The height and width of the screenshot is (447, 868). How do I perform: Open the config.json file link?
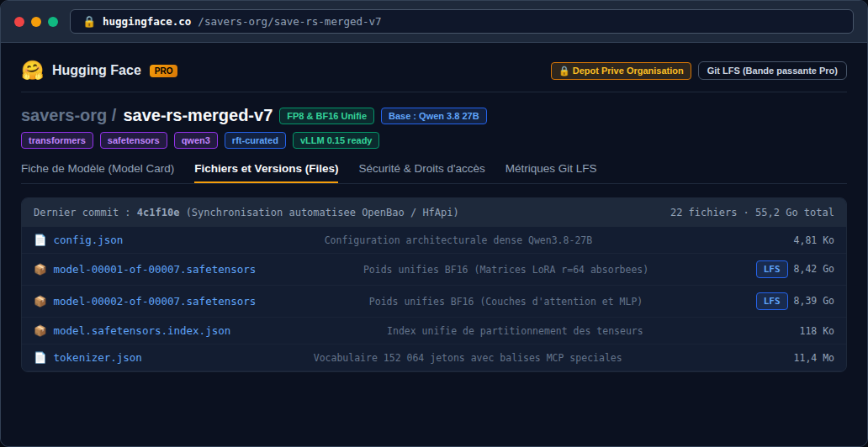click(x=88, y=240)
